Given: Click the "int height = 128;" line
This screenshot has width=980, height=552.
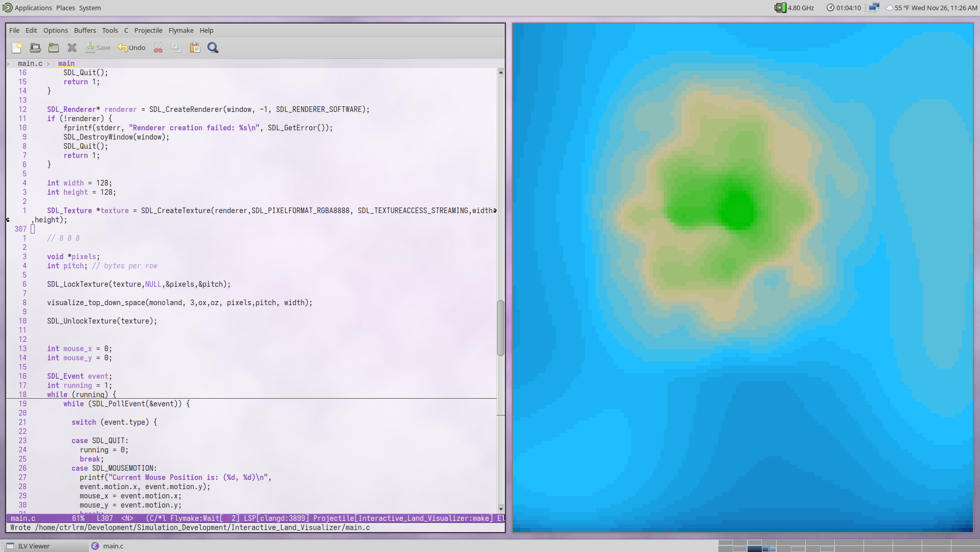Looking at the screenshot, I should pyautogui.click(x=82, y=192).
